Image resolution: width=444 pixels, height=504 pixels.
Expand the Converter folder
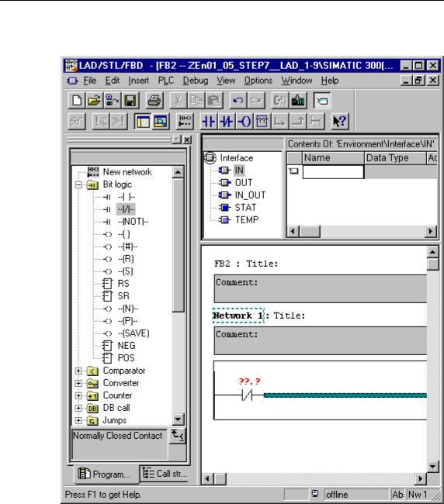pyautogui.click(x=78, y=384)
